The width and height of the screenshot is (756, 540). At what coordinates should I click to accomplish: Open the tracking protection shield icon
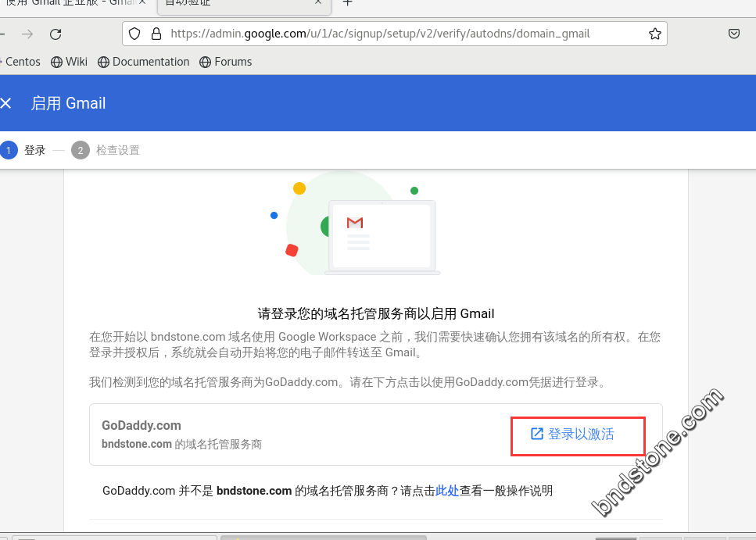click(x=134, y=34)
